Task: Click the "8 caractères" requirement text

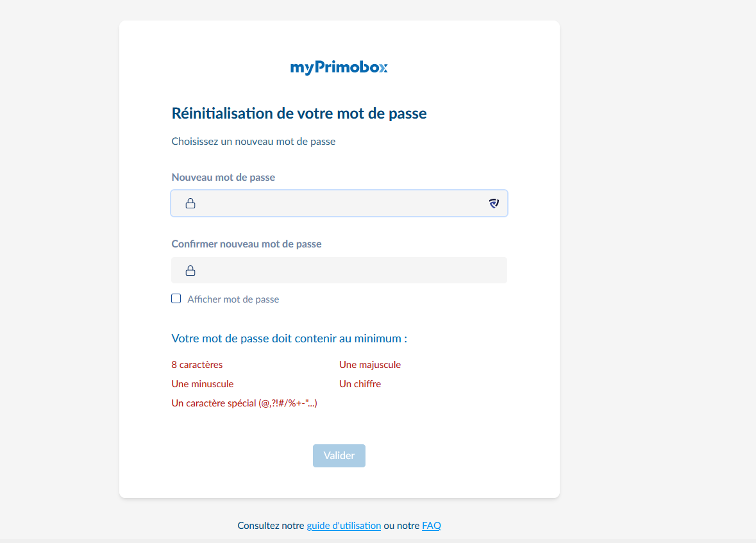Action: tap(197, 365)
